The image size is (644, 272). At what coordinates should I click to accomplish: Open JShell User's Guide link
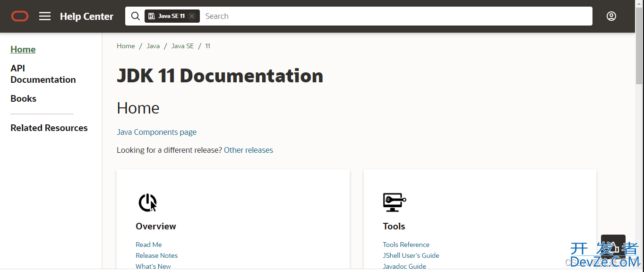click(411, 255)
